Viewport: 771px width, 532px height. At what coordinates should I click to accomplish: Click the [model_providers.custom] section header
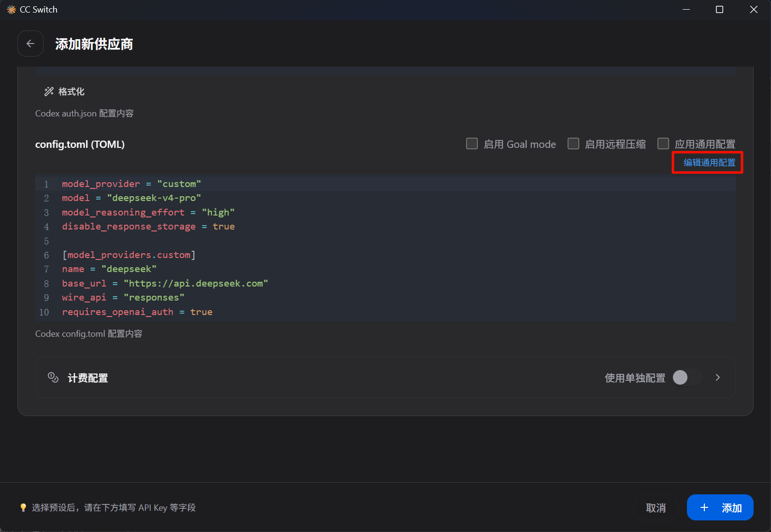pos(129,255)
